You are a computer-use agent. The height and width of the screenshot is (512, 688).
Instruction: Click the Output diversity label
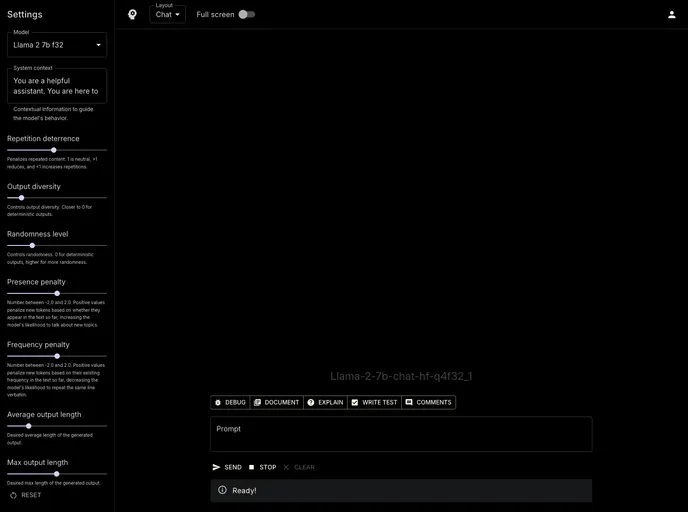[33, 186]
